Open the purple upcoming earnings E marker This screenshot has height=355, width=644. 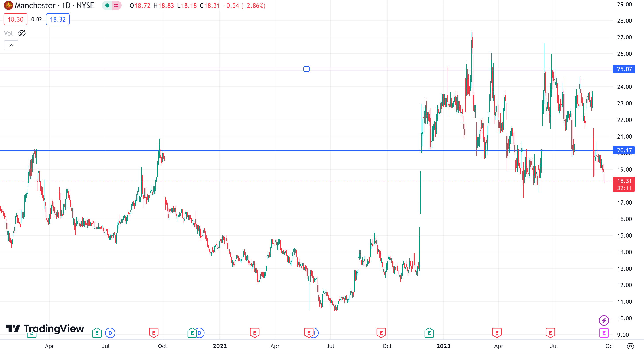(604, 333)
